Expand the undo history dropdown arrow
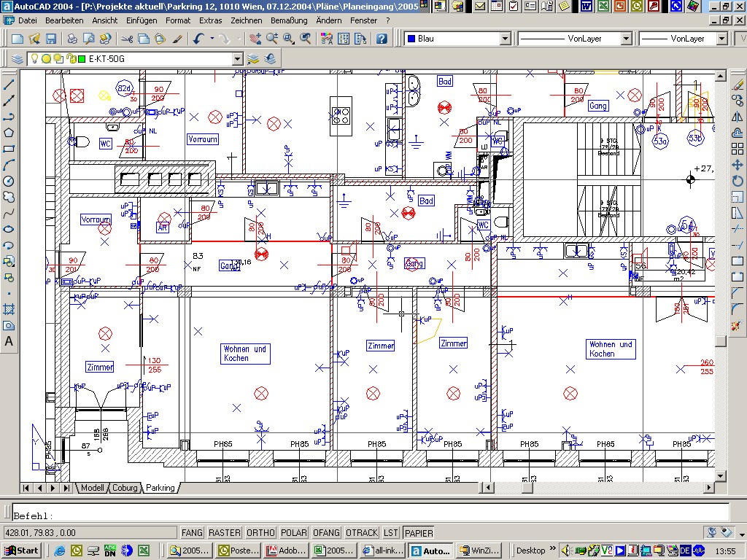Viewport: 747px width, 560px height. tap(212, 39)
